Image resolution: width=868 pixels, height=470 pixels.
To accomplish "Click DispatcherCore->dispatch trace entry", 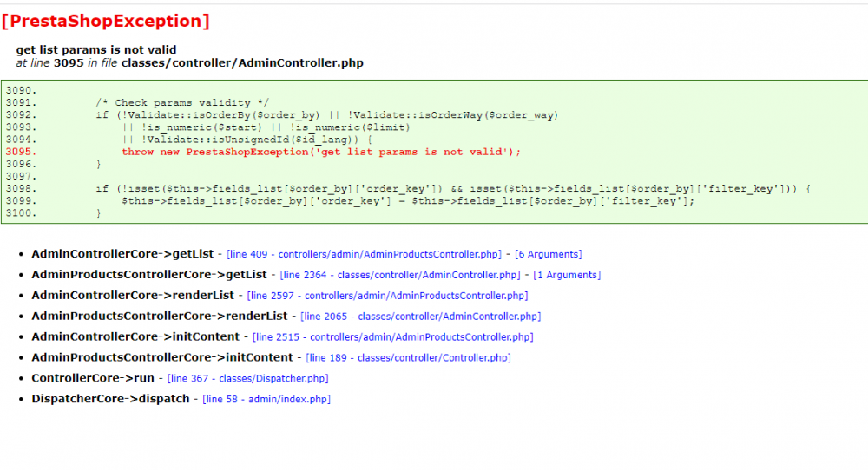I will 111,399.
